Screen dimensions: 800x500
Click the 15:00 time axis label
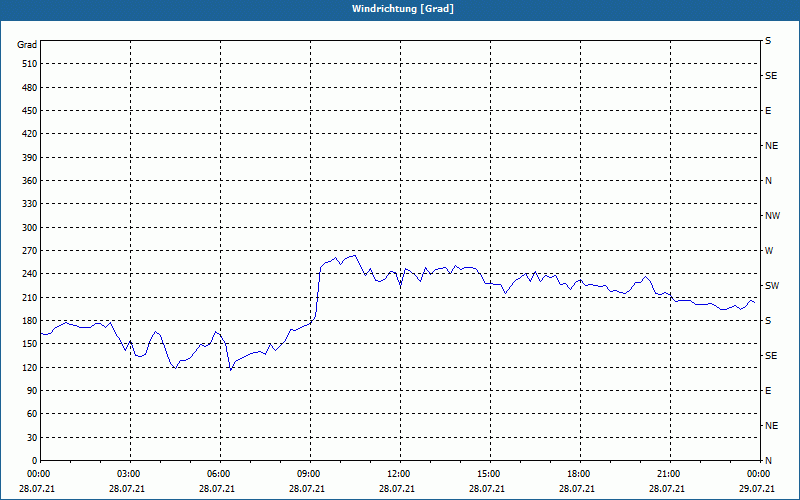pos(490,474)
